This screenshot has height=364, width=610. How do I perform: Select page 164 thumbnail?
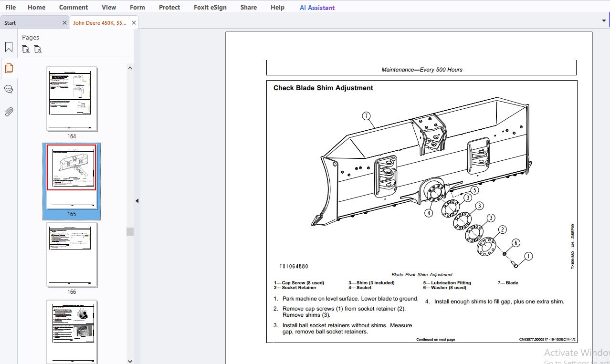72,99
